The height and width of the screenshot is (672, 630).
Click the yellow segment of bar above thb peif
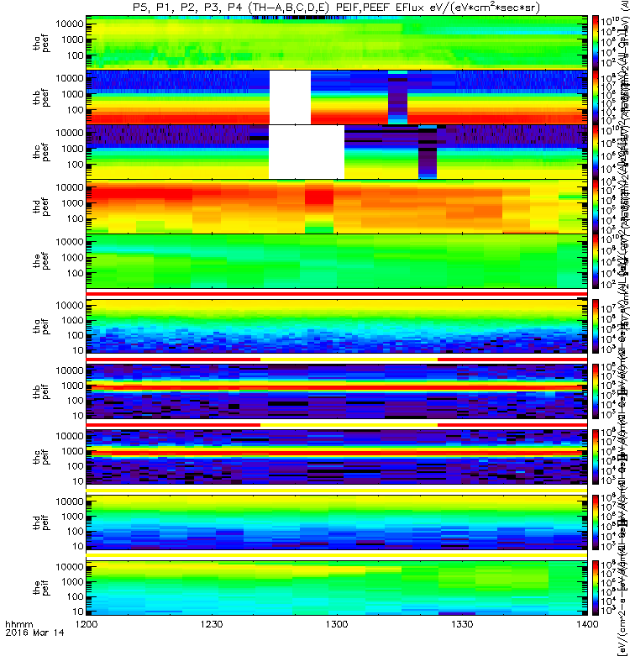[x=349, y=360]
